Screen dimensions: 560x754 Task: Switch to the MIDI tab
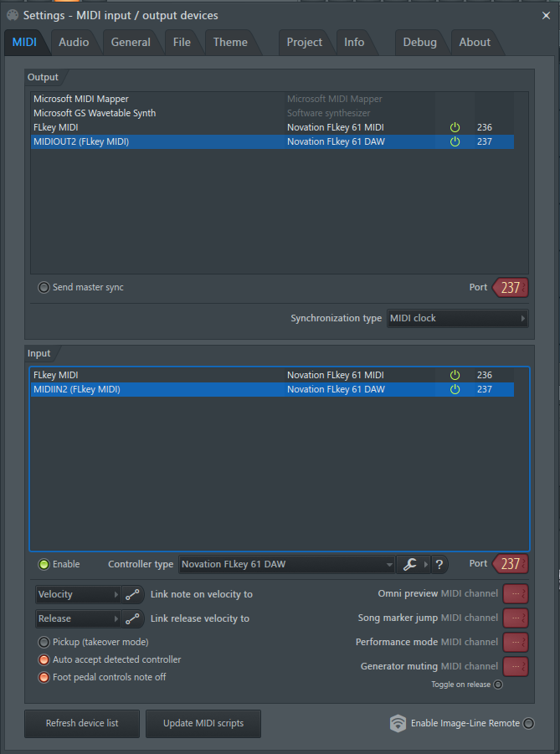(x=24, y=43)
